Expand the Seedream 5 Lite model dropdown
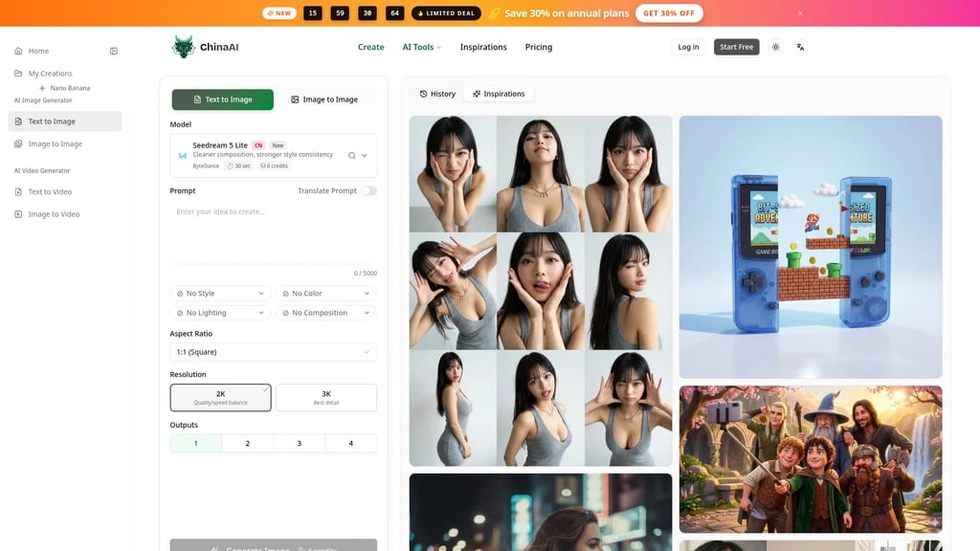The image size is (980, 551). coord(365,156)
